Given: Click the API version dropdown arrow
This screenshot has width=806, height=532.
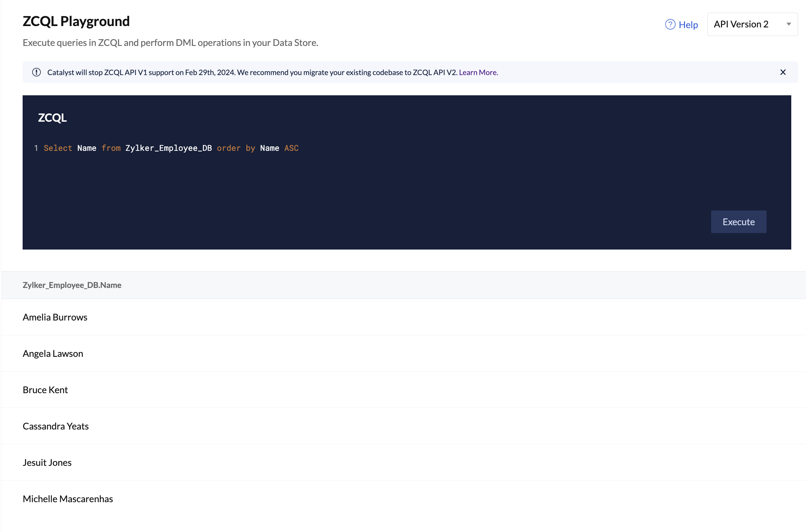Looking at the screenshot, I should [789, 24].
